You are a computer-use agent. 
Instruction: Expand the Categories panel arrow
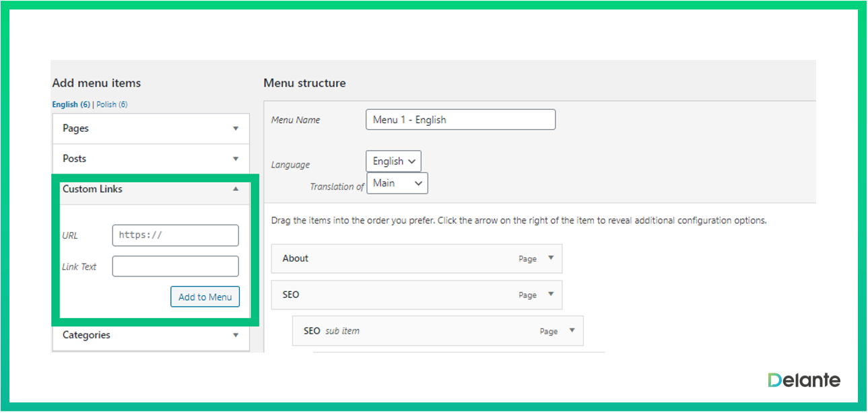(x=236, y=335)
